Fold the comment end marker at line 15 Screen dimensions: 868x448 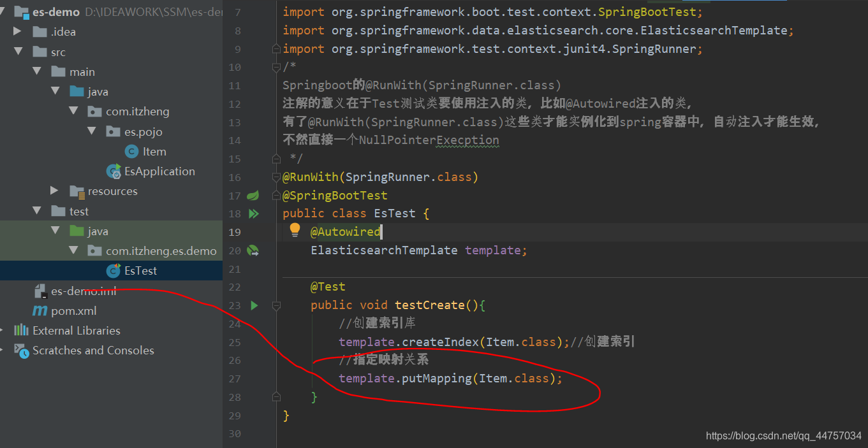276,158
